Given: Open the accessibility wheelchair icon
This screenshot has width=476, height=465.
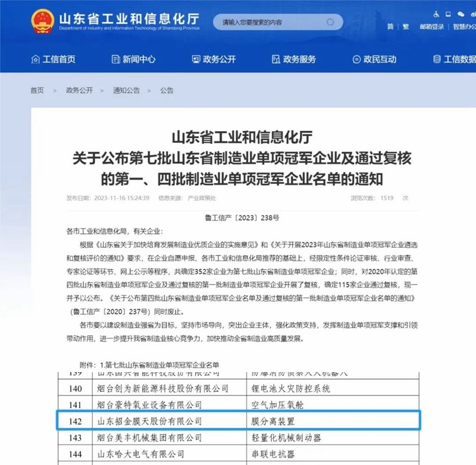Looking at the screenshot, I should tap(436, 14).
